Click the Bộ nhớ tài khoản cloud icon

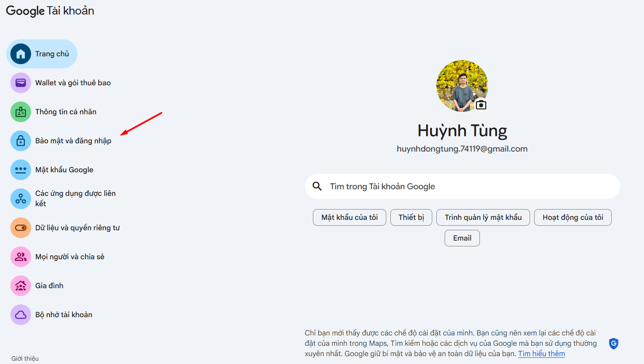(21, 315)
